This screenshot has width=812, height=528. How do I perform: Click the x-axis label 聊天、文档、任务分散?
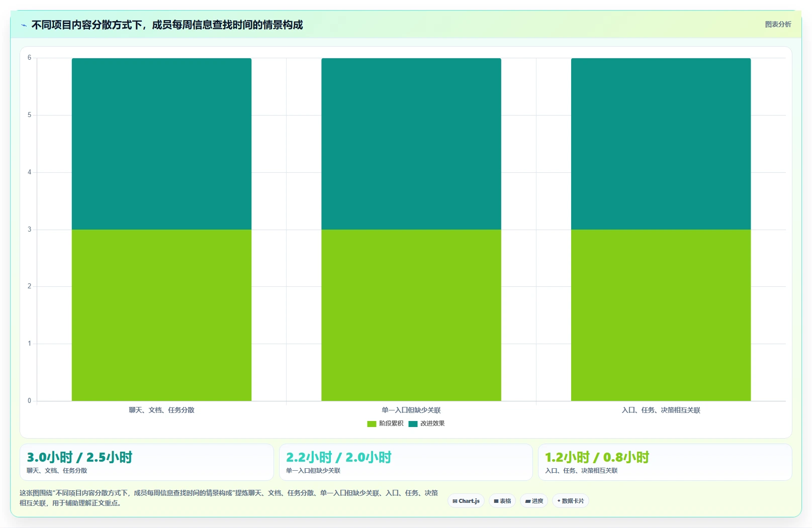click(161, 410)
